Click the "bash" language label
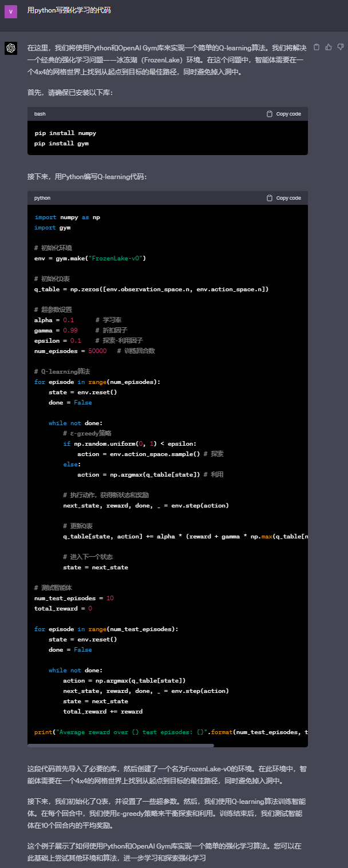 (40, 114)
